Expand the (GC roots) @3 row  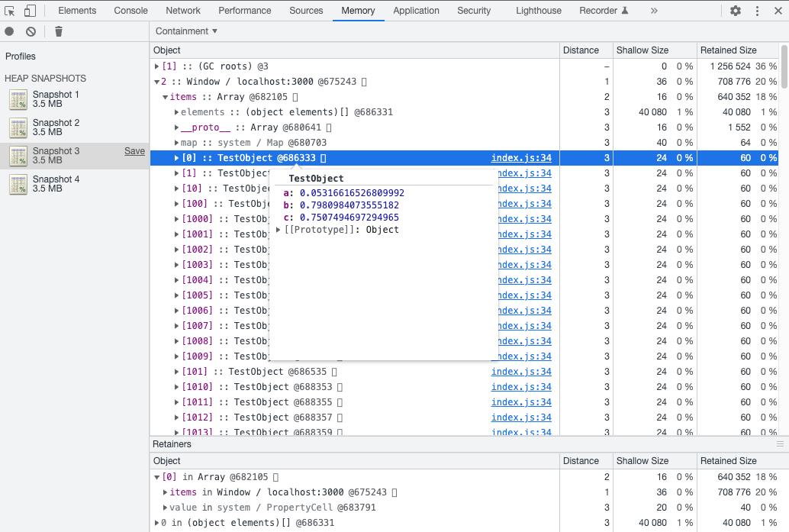click(157, 66)
